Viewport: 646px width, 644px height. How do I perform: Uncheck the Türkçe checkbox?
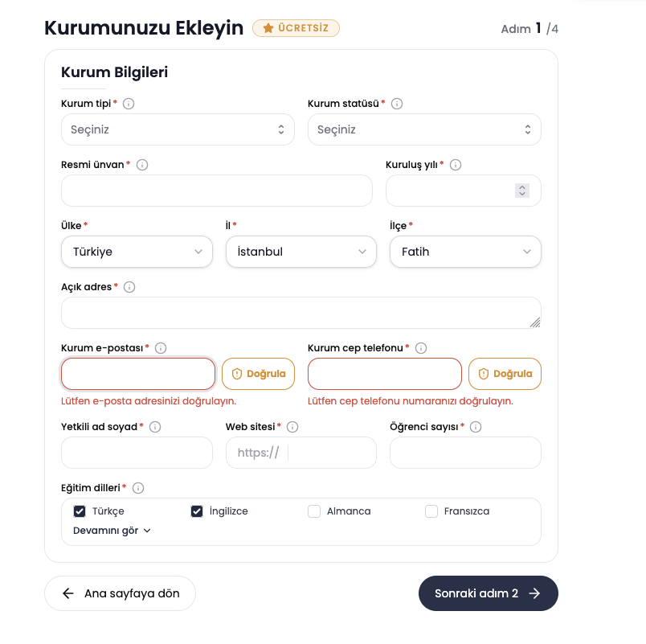[x=80, y=511]
